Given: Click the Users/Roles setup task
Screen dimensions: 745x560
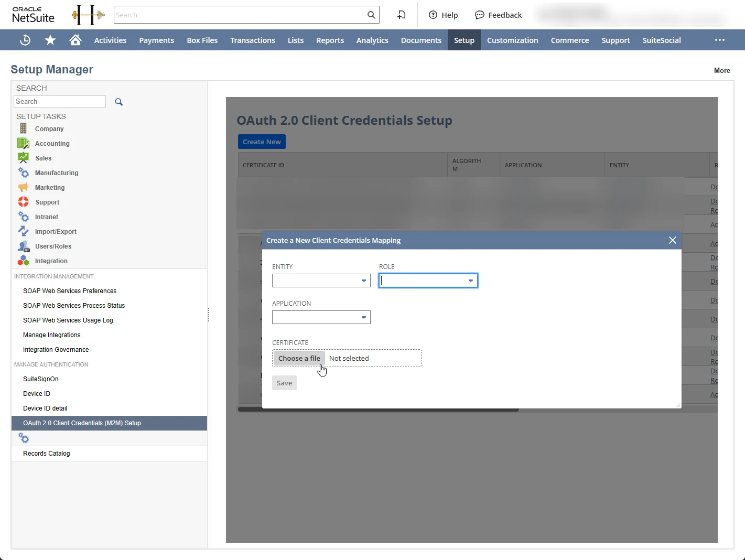Looking at the screenshot, I should 53,246.
